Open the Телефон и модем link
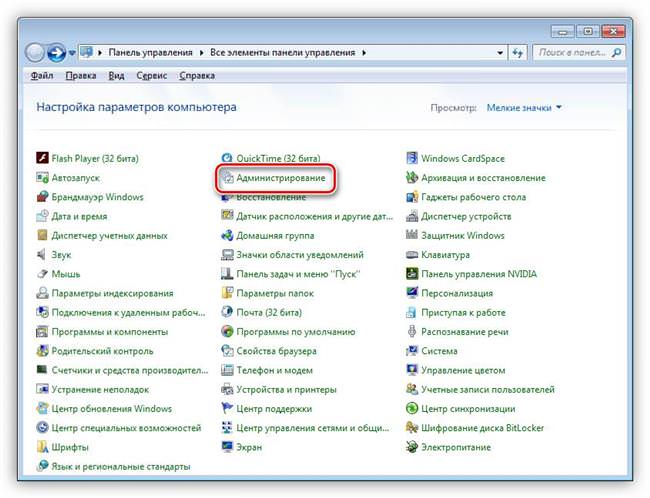This screenshot has height=498, width=650. click(274, 370)
